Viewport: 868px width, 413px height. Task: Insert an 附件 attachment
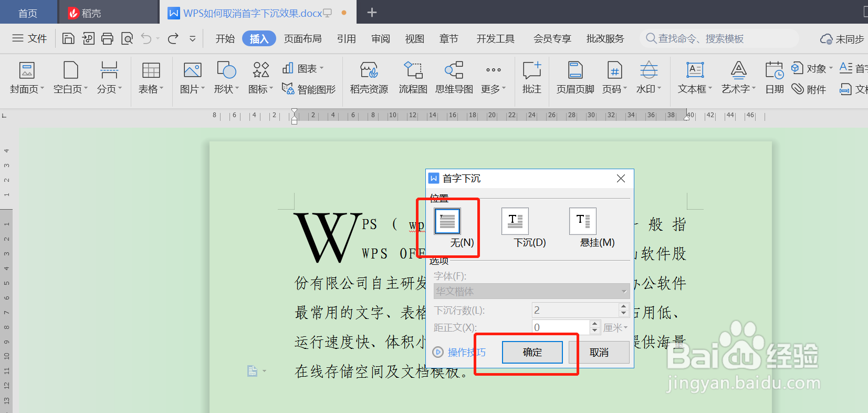click(x=809, y=89)
